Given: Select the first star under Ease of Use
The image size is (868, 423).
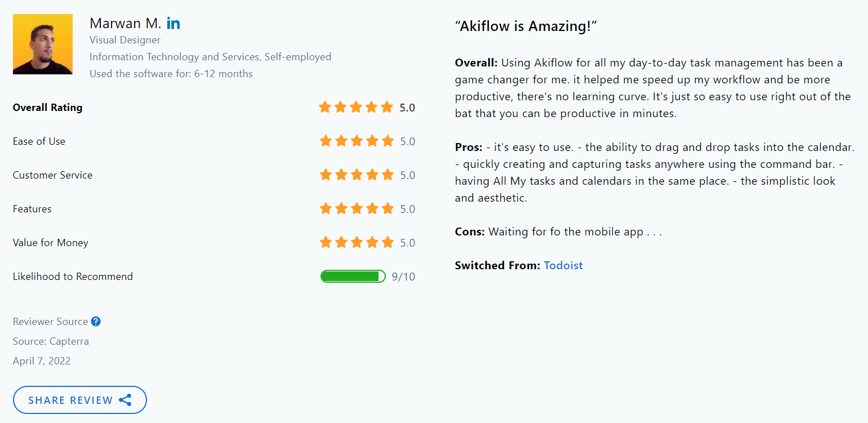Looking at the screenshot, I should (x=325, y=141).
